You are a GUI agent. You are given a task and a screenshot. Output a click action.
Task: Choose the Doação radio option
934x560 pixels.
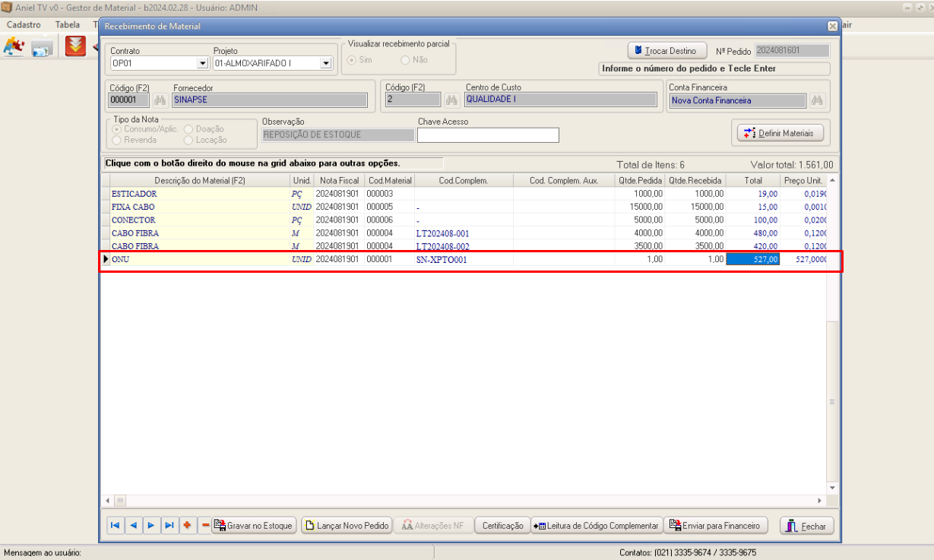pyautogui.click(x=188, y=129)
